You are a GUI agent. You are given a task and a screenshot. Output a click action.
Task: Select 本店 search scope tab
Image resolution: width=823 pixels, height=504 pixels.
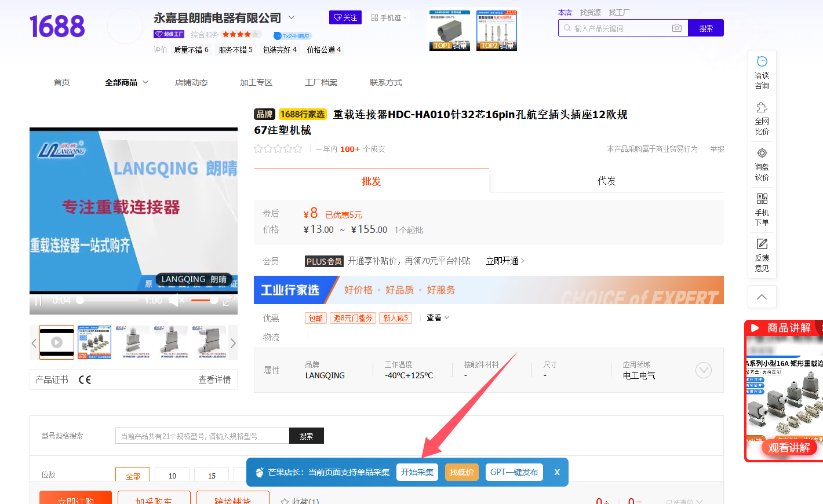coord(565,12)
